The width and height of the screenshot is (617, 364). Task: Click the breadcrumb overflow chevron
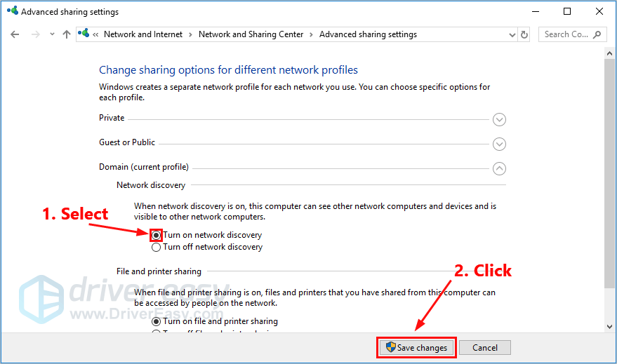point(95,35)
